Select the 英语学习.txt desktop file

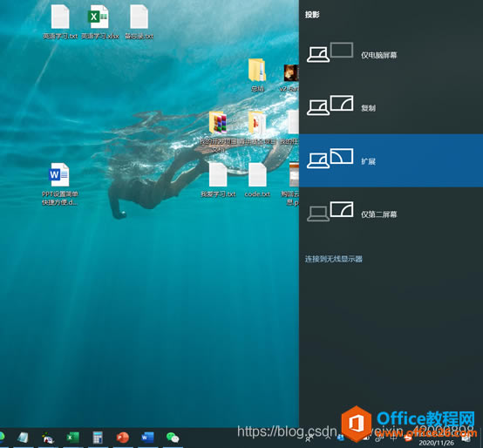pyautogui.click(x=60, y=22)
